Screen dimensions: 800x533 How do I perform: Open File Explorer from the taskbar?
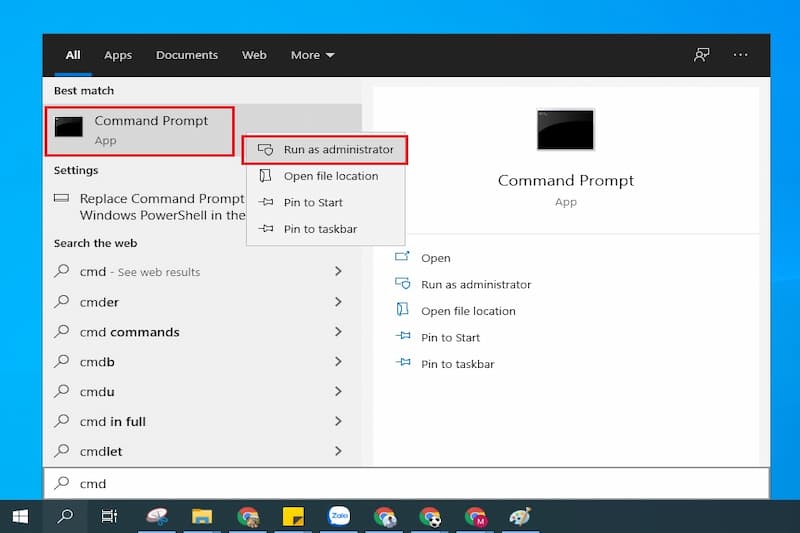click(x=202, y=516)
